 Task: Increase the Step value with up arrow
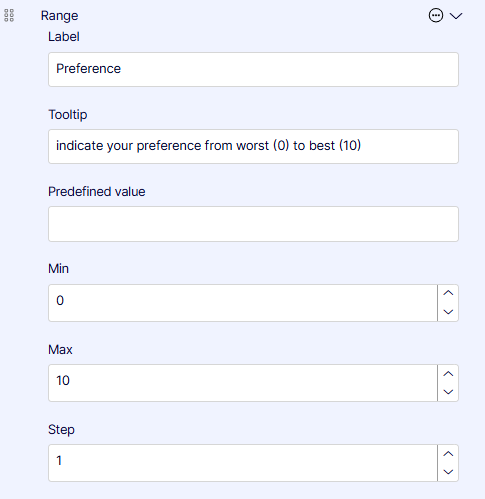tap(448, 454)
